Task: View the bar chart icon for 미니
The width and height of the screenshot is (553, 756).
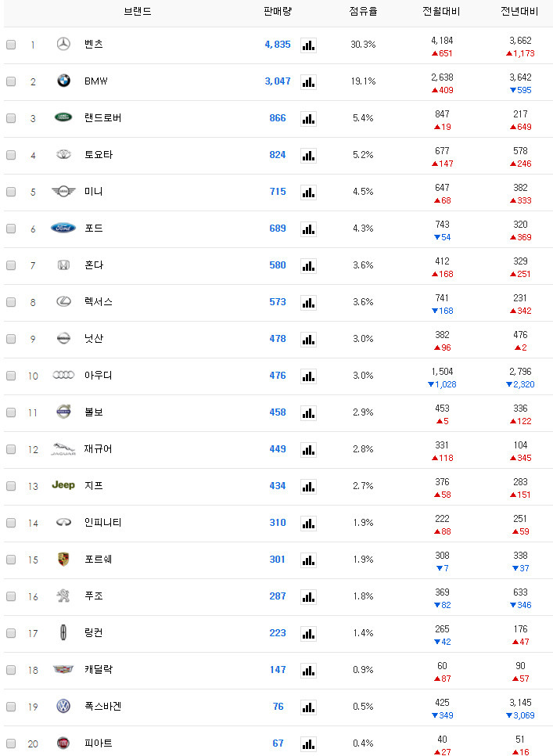Action: point(308,193)
